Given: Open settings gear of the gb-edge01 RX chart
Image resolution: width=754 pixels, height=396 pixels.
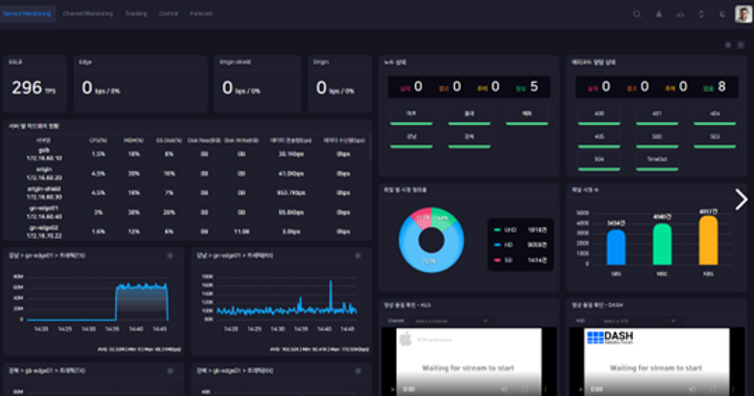Looking at the screenshot, I should tap(358, 371).
